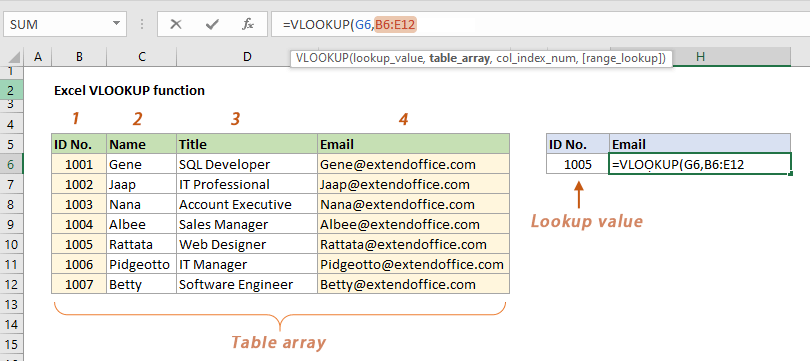Screen dimensions: 810x361
Task: Select cell containing 1004
Action: click(x=79, y=225)
